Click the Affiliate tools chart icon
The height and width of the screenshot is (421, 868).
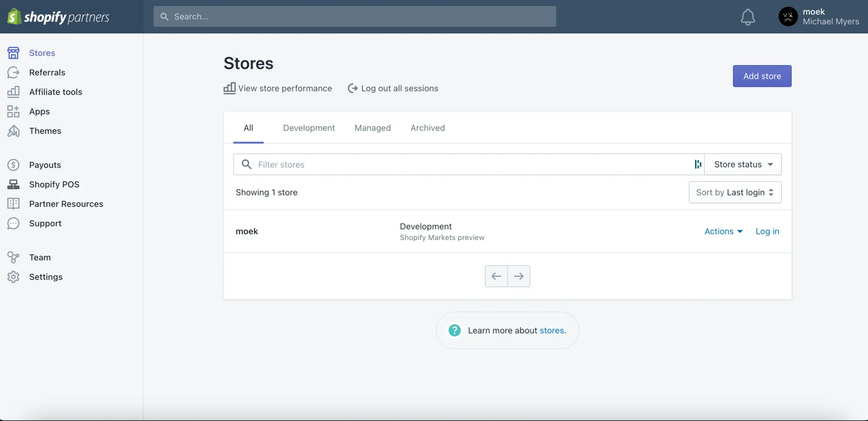click(13, 92)
